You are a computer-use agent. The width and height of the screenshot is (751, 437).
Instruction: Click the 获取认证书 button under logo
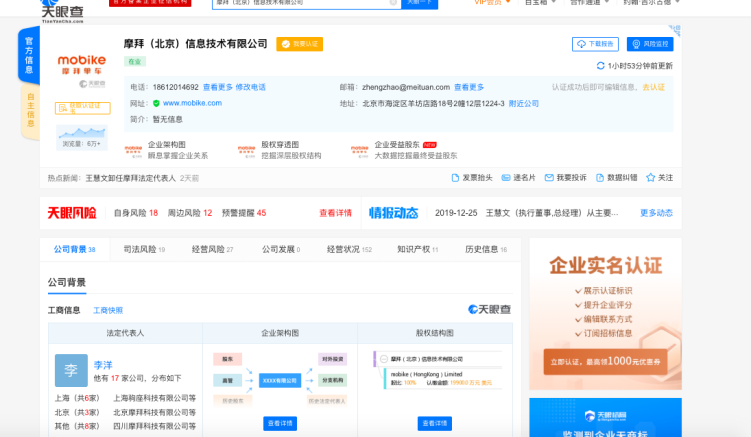tap(82, 108)
